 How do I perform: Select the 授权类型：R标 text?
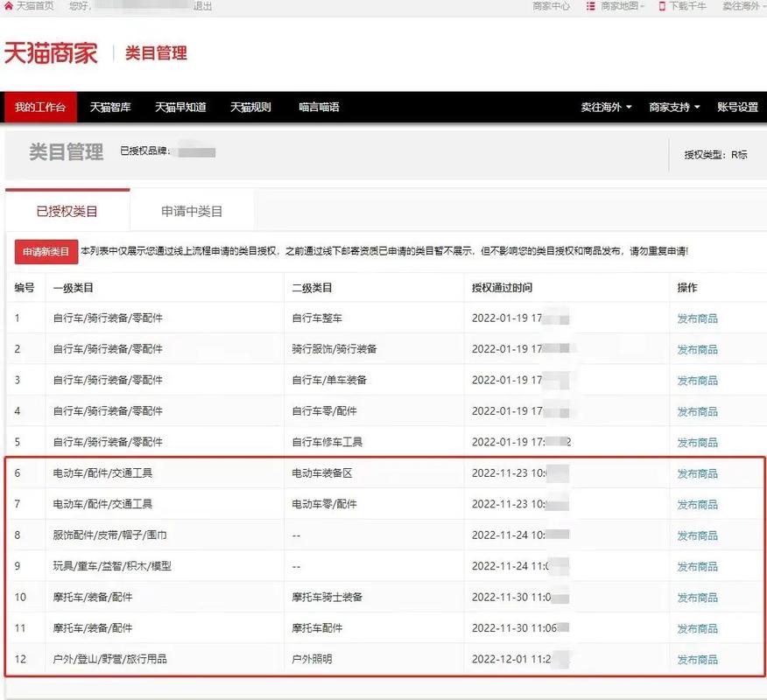(715, 155)
